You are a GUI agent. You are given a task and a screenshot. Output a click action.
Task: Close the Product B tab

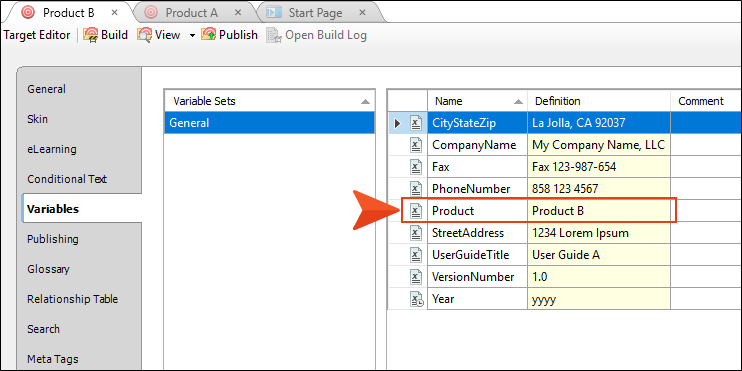(x=115, y=13)
